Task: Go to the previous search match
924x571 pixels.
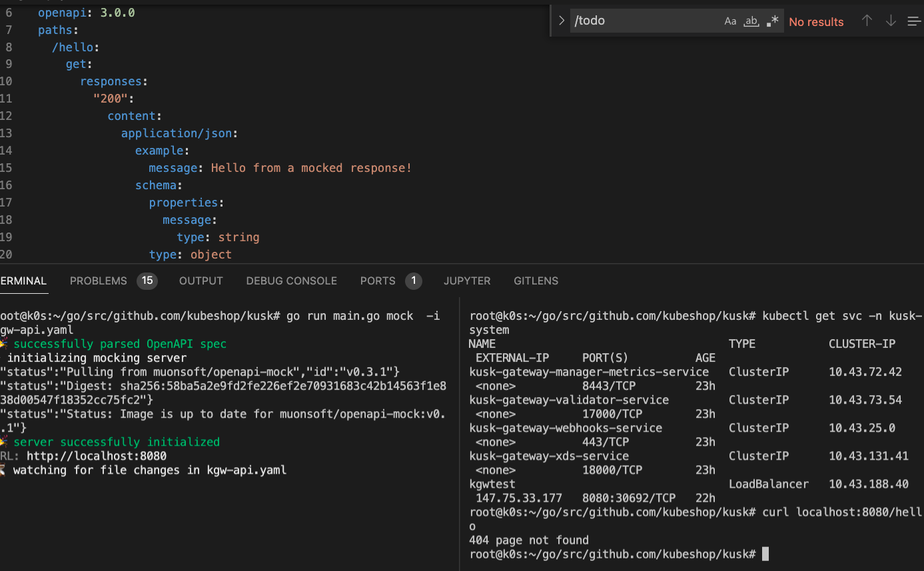Action: point(867,21)
